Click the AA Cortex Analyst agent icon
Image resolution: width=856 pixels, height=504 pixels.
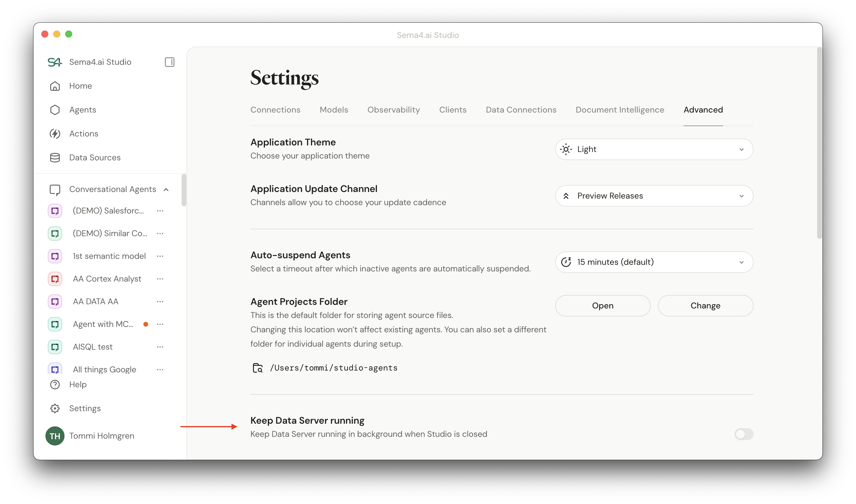point(55,279)
